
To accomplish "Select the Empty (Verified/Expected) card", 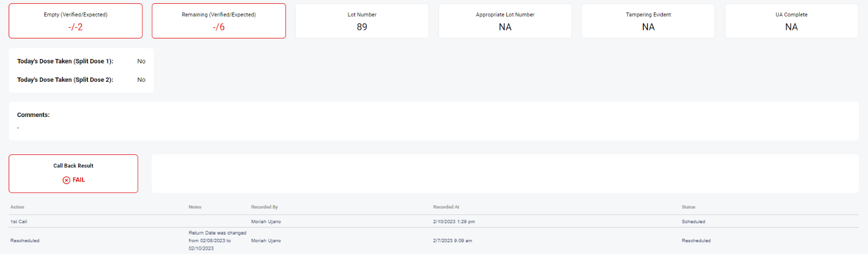I will point(75,21).
